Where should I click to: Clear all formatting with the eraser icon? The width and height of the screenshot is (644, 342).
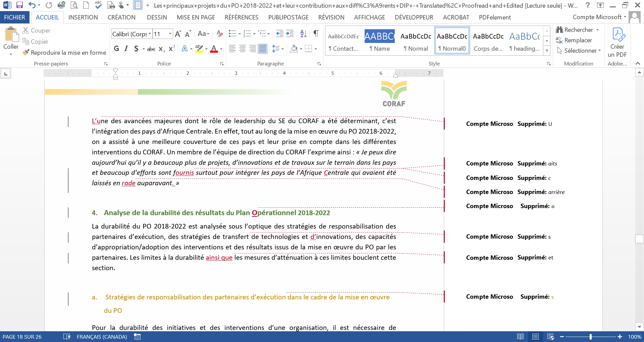220,34
